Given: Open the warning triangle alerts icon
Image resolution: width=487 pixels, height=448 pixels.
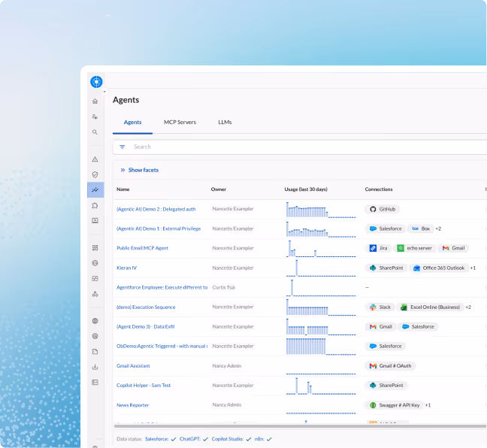Looking at the screenshot, I should click(x=95, y=159).
